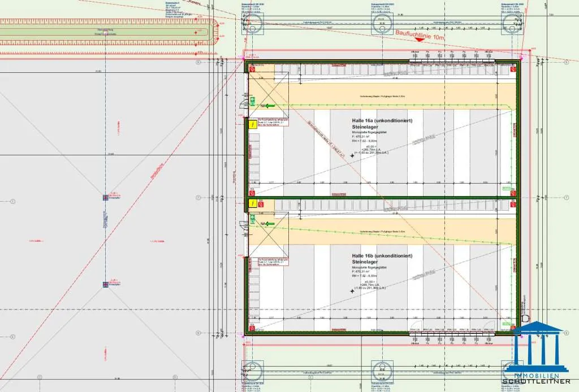Click the shaft circle at top right above the building

click(x=512, y=24)
